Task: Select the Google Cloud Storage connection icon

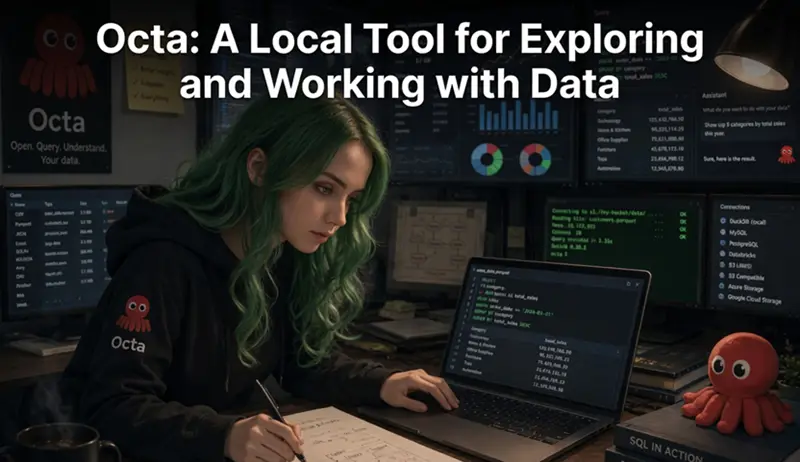Action: pyautogui.click(x=722, y=297)
